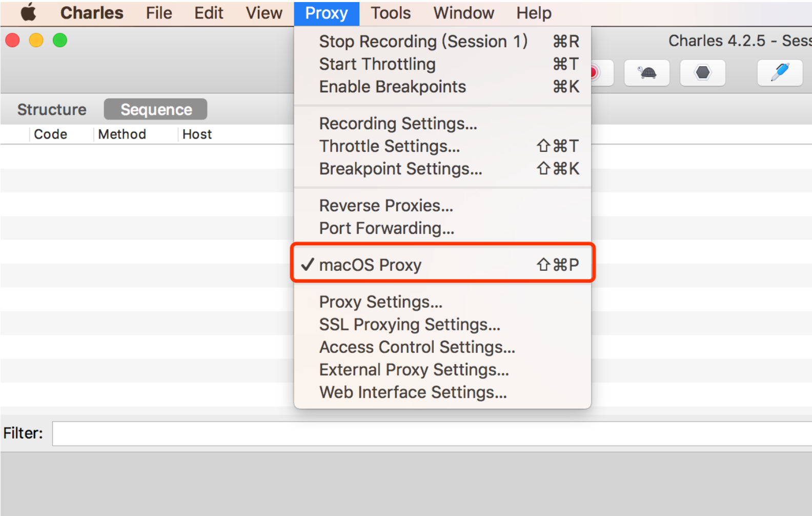This screenshot has width=812, height=516.
Task: Open the View menu
Action: 264,13
